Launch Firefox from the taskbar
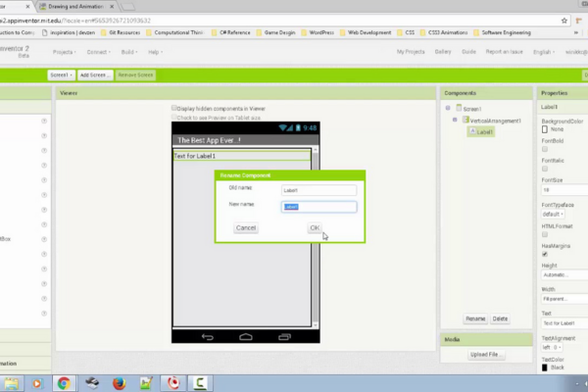Screen dimensions: 588x392 [x=119, y=383]
